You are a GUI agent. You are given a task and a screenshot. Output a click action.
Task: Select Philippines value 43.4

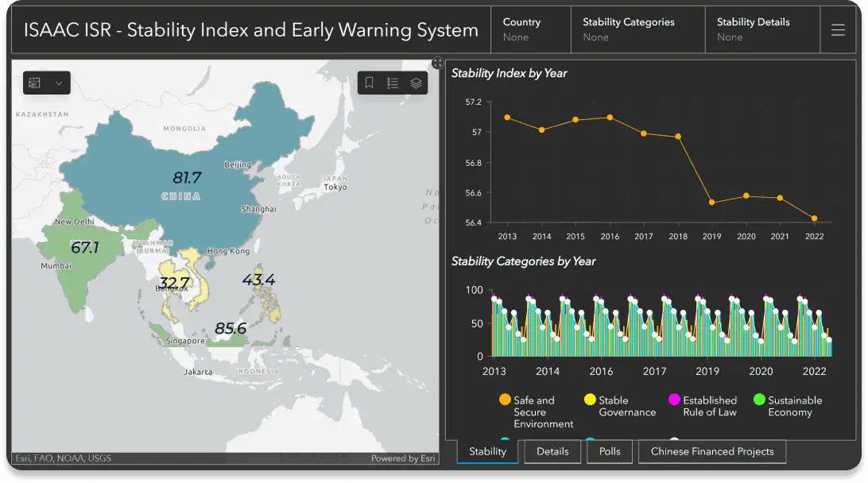point(258,280)
